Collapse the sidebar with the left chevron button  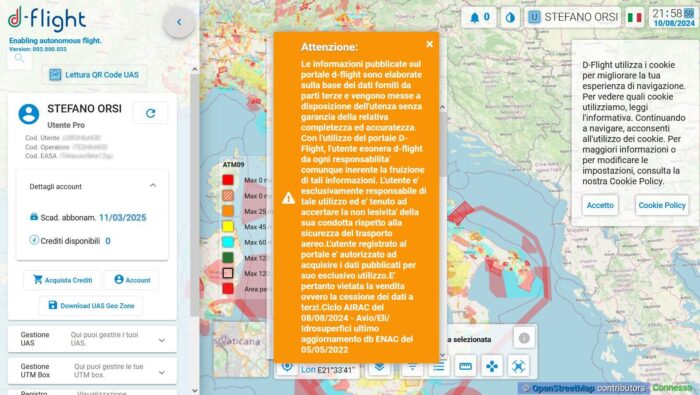click(x=179, y=22)
